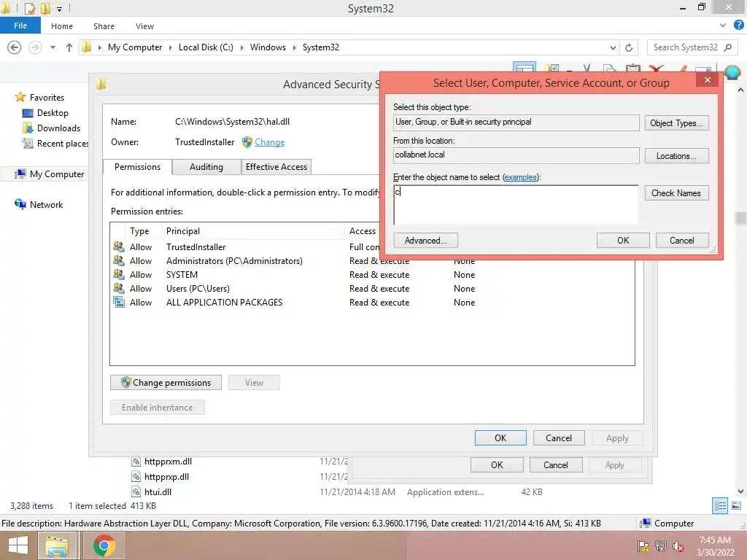Click the ALL APPLICATION PACKAGES entry icon
Viewport: 747px width, 560px height.
[119, 302]
